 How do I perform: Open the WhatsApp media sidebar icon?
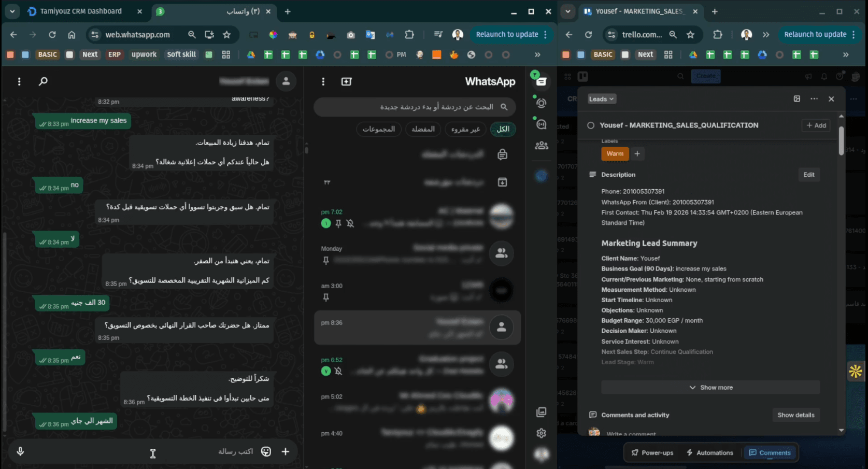pyautogui.click(x=542, y=412)
